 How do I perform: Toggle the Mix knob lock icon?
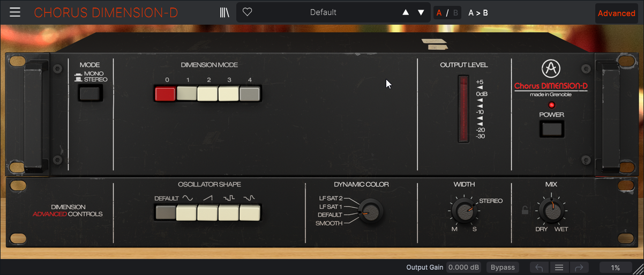[526, 210]
